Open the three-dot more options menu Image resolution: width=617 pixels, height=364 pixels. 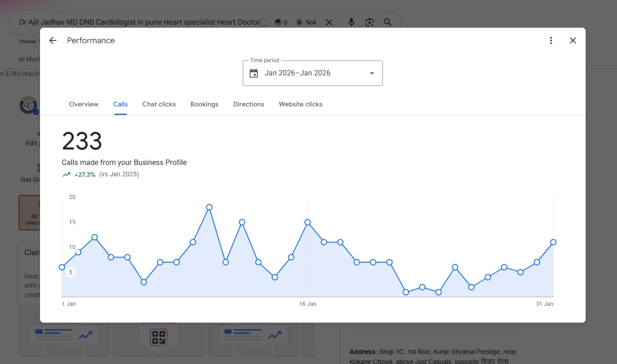pyautogui.click(x=551, y=40)
